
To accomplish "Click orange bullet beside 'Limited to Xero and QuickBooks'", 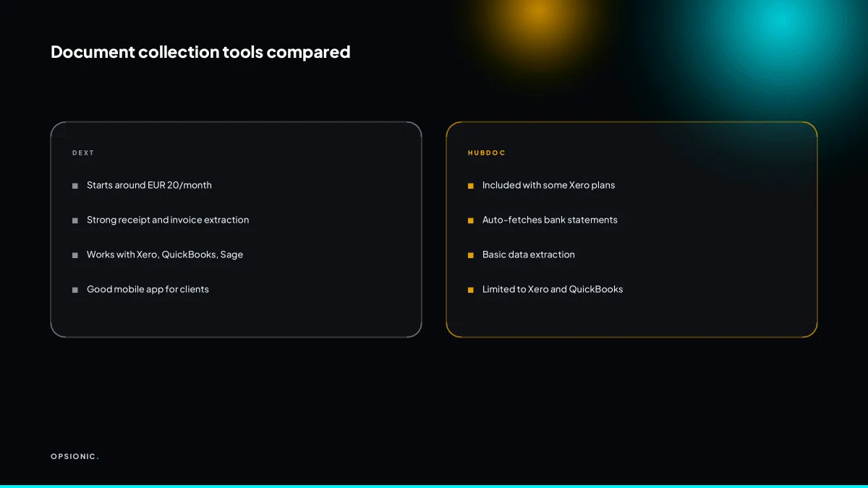I will (471, 290).
